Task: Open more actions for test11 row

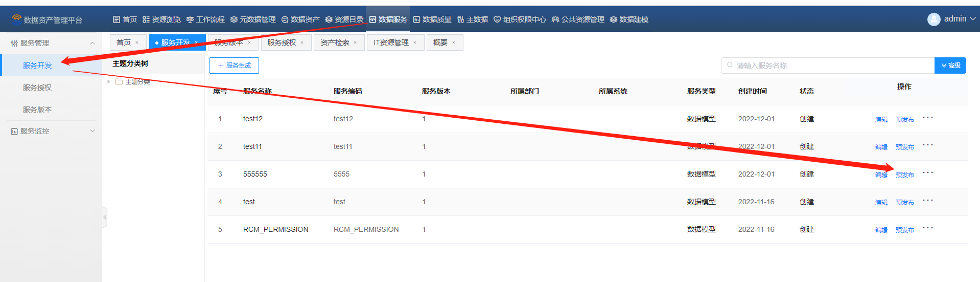Action: pos(928,145)
